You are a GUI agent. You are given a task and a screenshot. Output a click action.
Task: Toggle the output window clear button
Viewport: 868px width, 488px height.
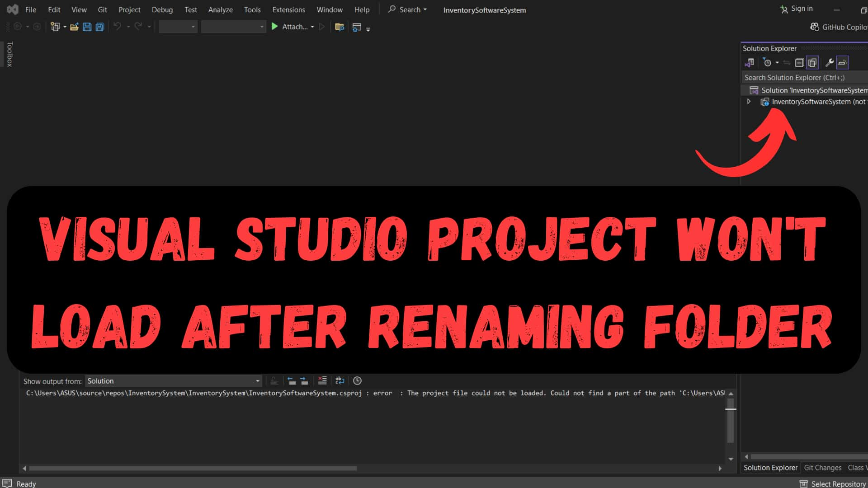coord(322,381)
